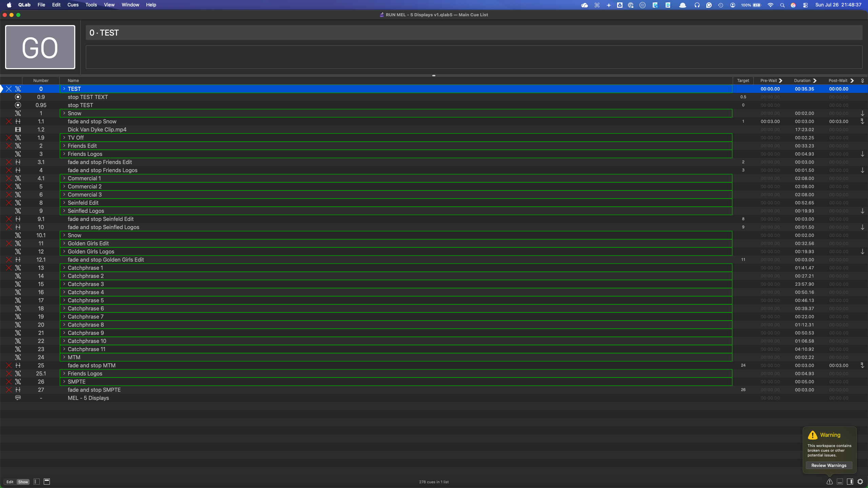This screenshot has height=488, width=868.
Task: Open Spotlight search in menu bar
Action: (x=782, y=5)
